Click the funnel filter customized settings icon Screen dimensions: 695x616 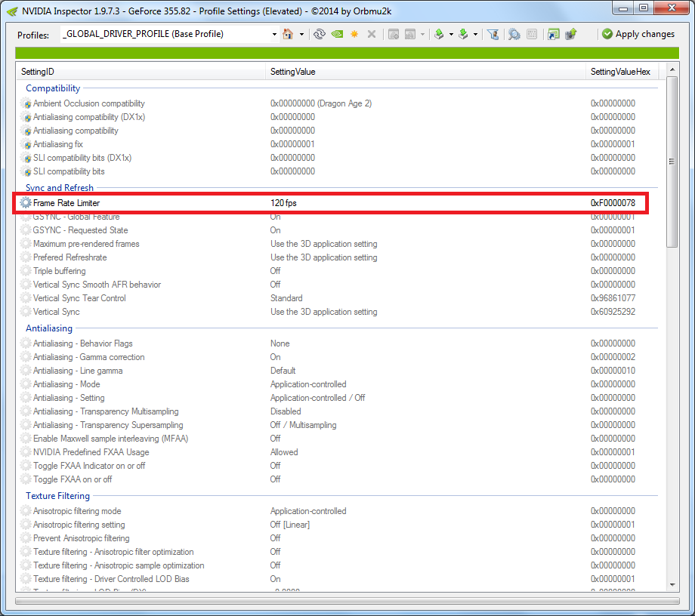[x=493, y=34]
